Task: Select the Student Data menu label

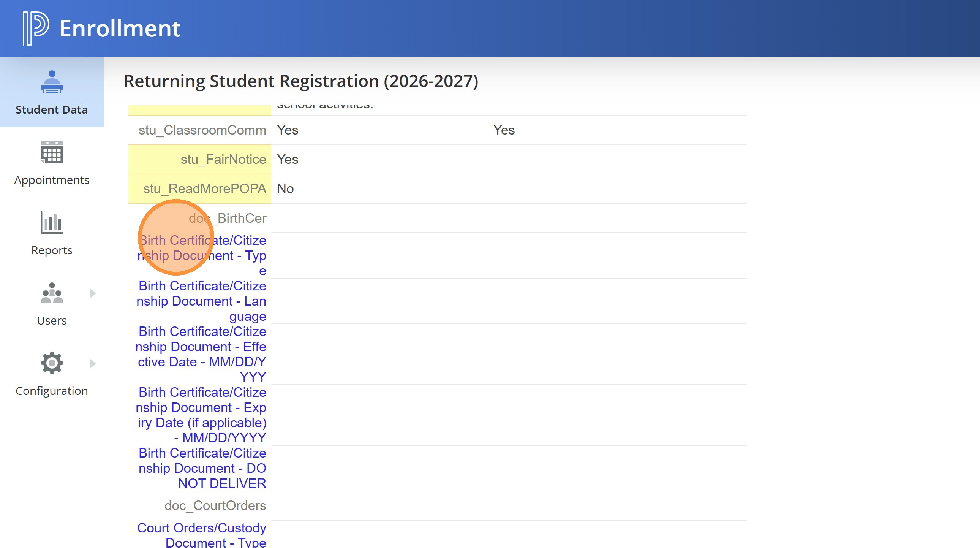Action: tap(52, 109)
